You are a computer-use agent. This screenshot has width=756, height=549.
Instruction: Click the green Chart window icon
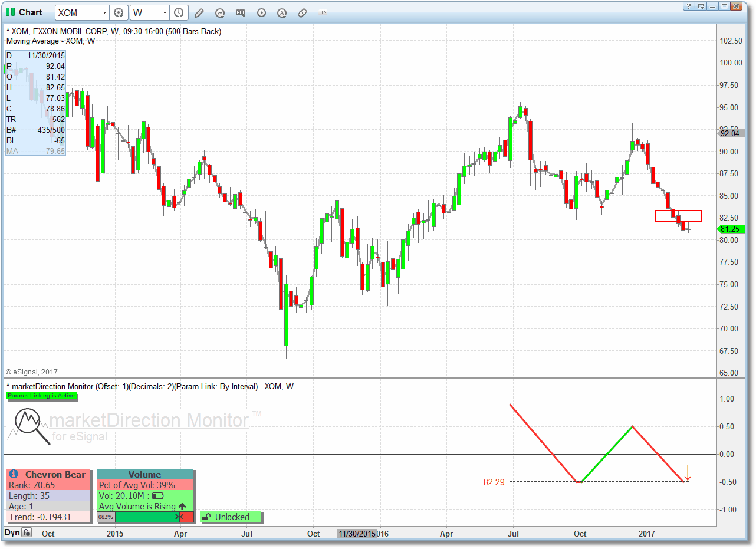click(11, 12)
